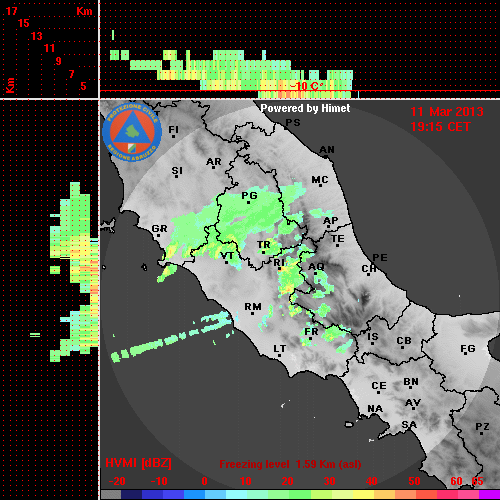Click the 'Powered by Himet' text
The height and width of the screenshot is (500, 500).
[x=305, y=108]
